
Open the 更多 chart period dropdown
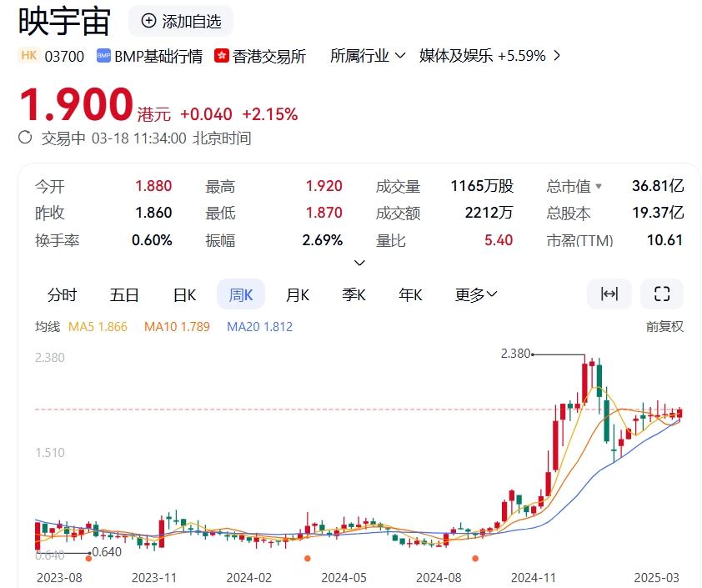click(476, 294)
